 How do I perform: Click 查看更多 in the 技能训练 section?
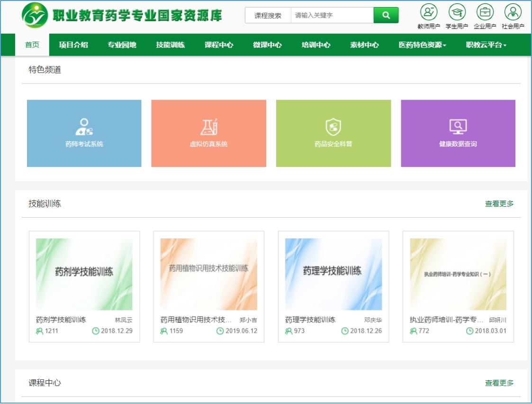click(x=499, y=204)
